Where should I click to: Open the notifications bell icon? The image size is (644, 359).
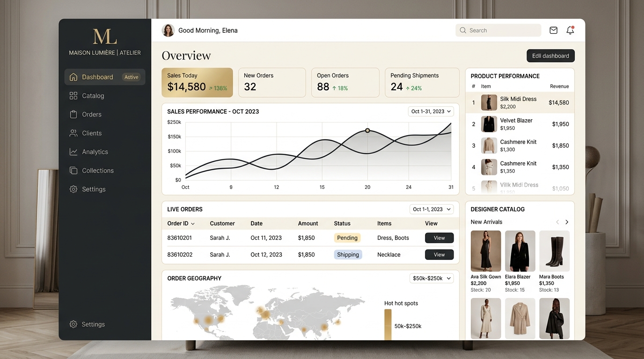[x=570, y=30]
